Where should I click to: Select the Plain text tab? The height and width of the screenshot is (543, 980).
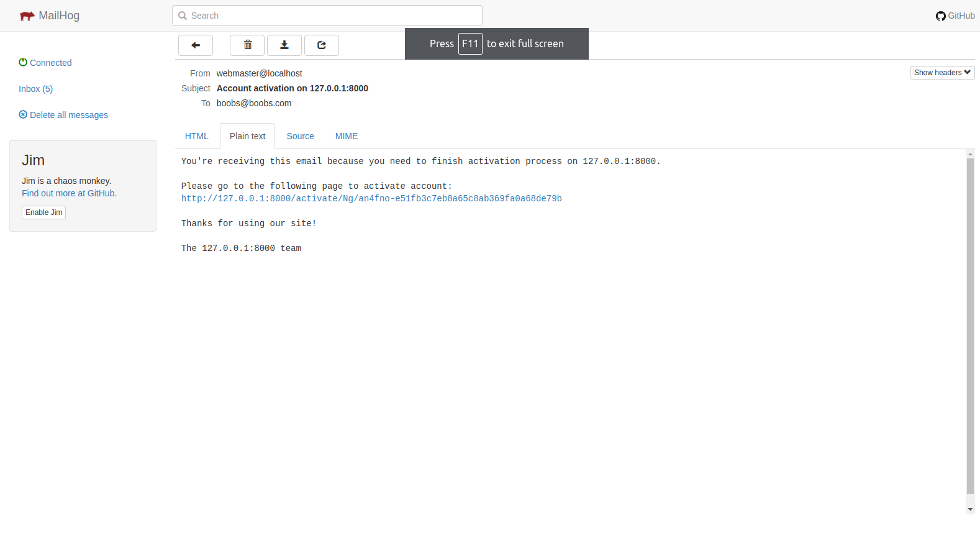click(247, 136)
